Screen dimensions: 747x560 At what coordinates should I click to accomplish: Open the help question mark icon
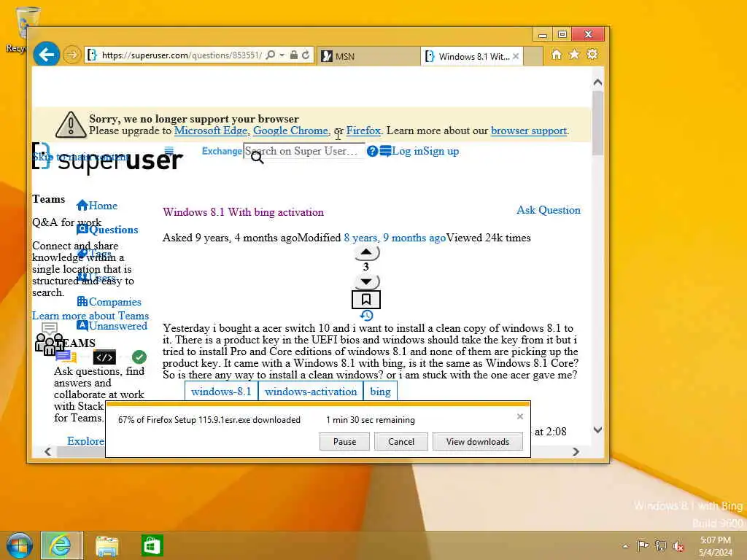[373, 151]
